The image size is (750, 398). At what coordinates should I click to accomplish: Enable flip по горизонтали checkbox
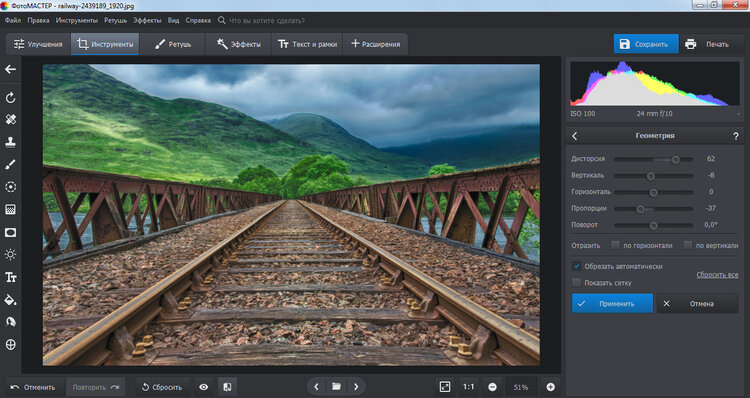(x=616, y=245)
